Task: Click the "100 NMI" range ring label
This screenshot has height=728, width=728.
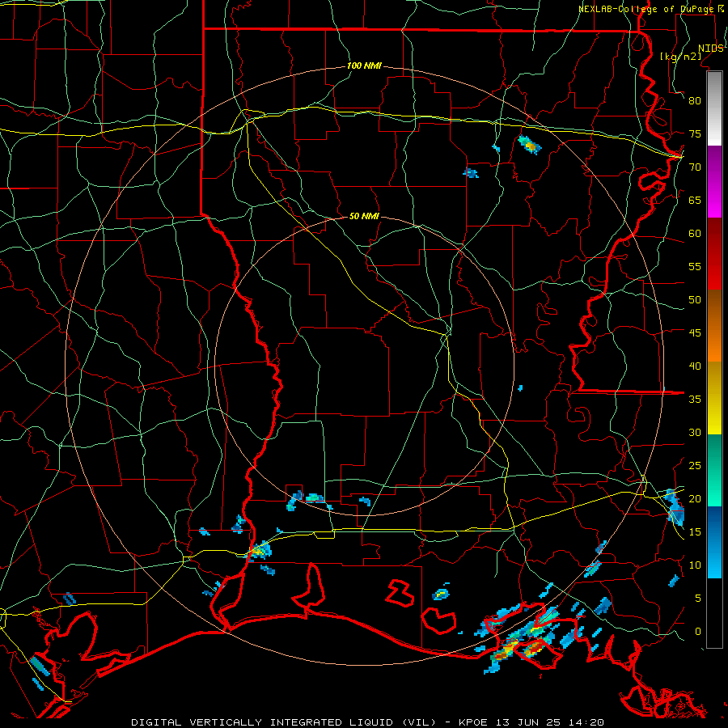Action: point(364,66)
